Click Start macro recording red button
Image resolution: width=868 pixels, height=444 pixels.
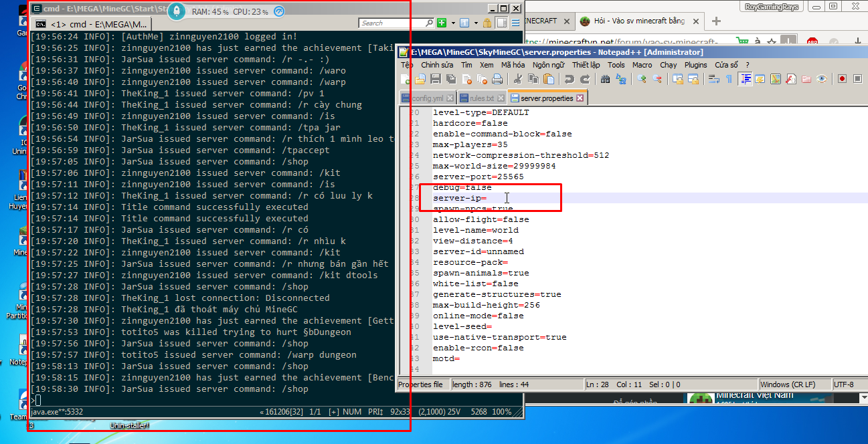tap(842, 79)
